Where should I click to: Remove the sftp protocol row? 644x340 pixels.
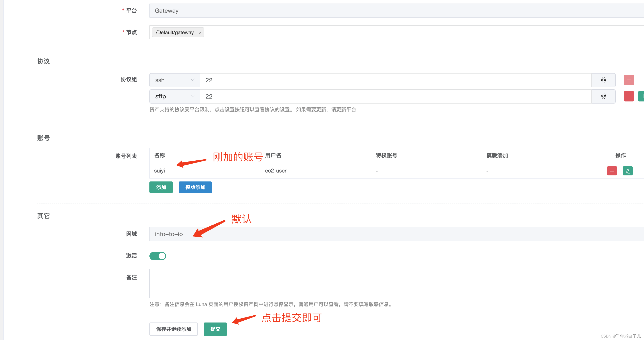click(629, 96)
